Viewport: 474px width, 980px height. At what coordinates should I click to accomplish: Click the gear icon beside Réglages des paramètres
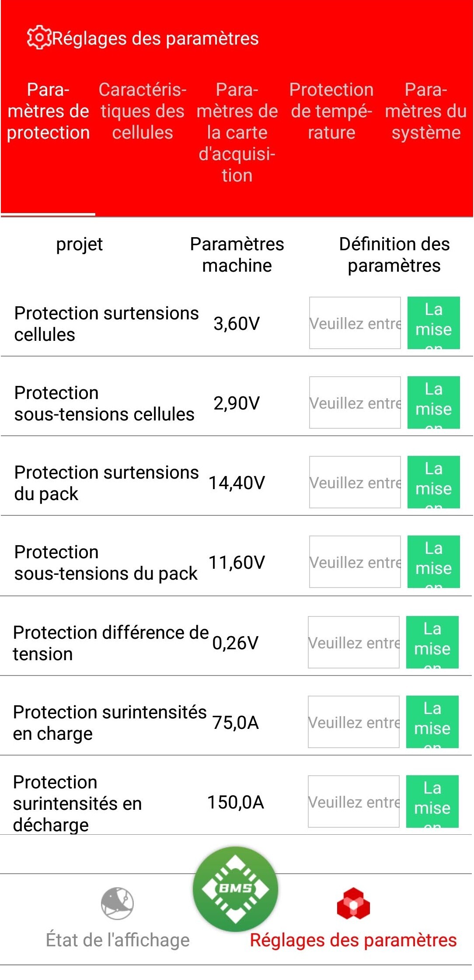pos(38,38)
